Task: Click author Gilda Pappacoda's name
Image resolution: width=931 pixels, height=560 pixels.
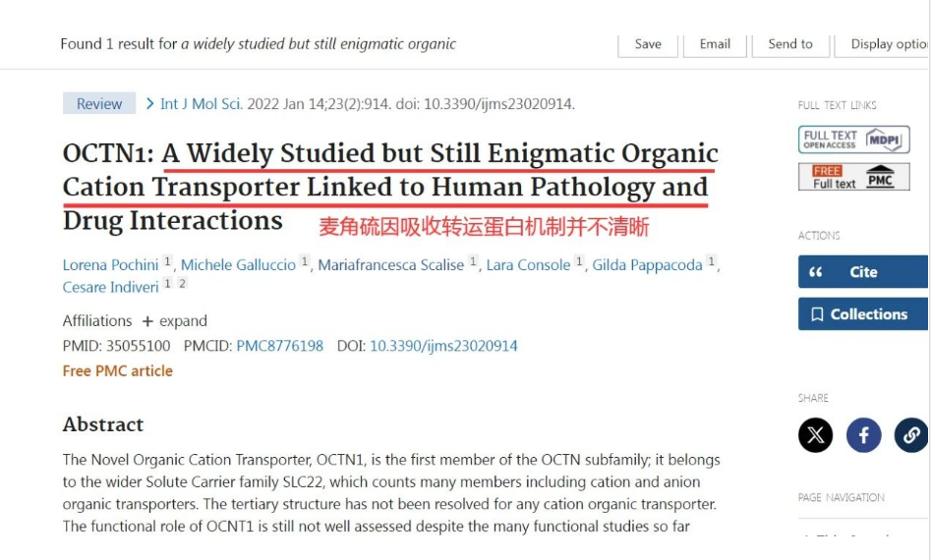Action: tap(647, 265)
